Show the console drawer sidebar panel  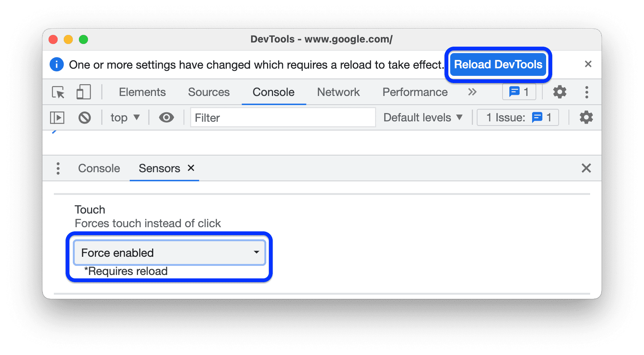[57, 117]
